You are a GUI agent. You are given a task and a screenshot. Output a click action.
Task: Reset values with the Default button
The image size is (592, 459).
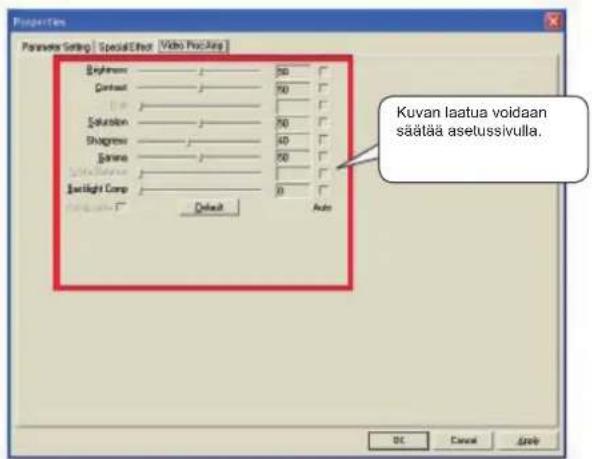point(210,208)
